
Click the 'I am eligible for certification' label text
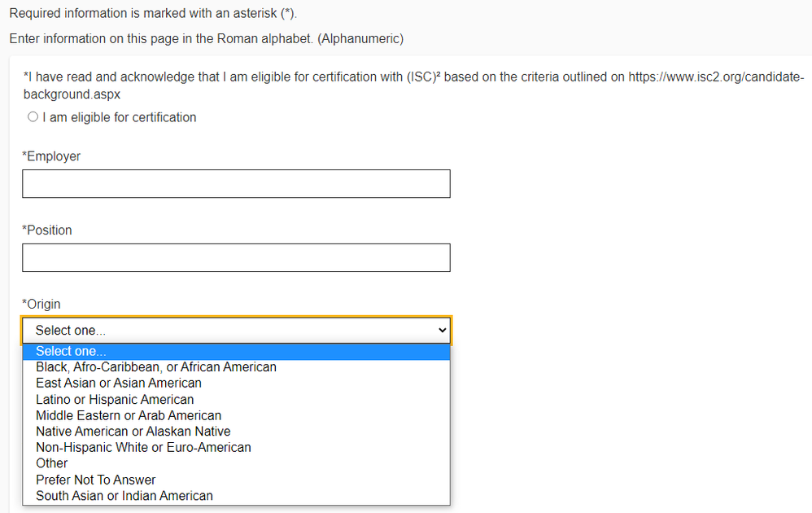click(120, 117)
